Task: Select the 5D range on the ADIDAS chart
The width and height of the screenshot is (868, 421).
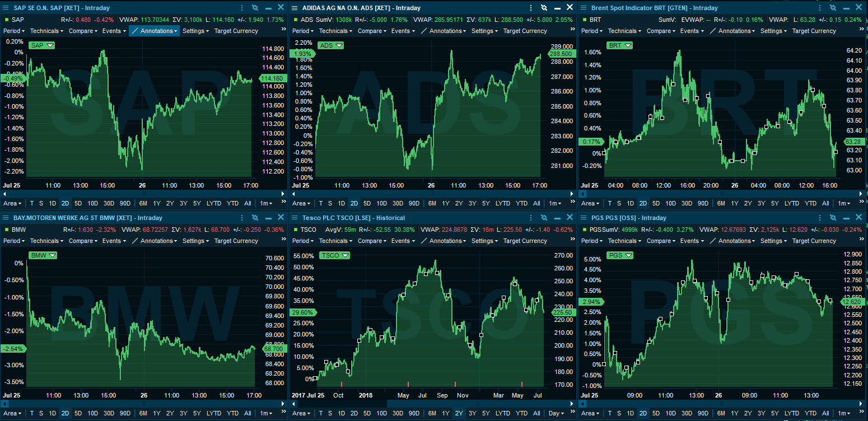Action: (367, 203)
